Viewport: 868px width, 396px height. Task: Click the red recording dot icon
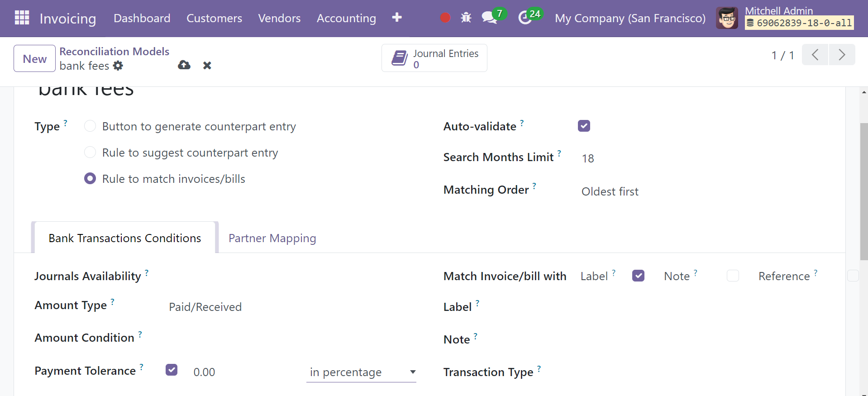[445, 18]
